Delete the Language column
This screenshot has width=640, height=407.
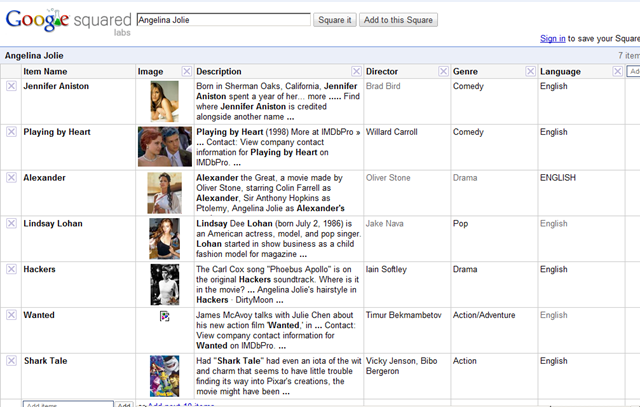coord(618,71)
